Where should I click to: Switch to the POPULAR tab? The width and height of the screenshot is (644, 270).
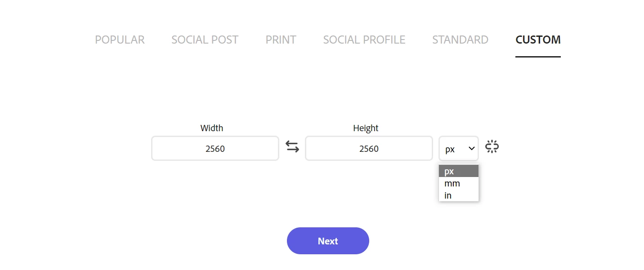(120, 40)
